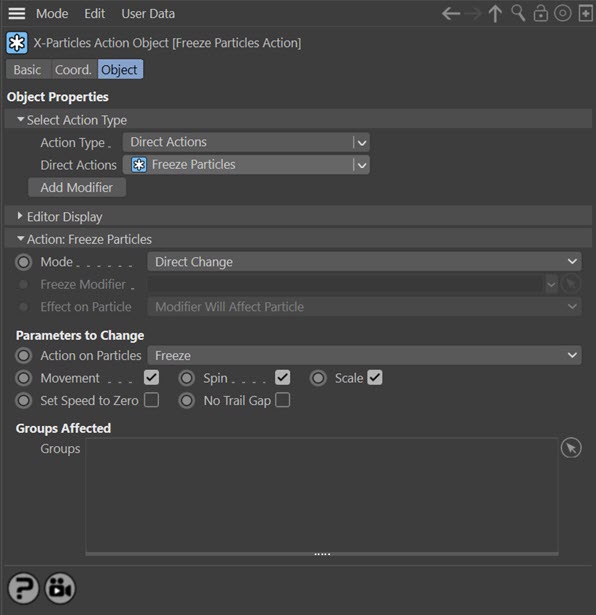Viewport: 596px width, 615px height.
Task: Uncheck the Movement checkbox
Action: click(x=151, y=378)
